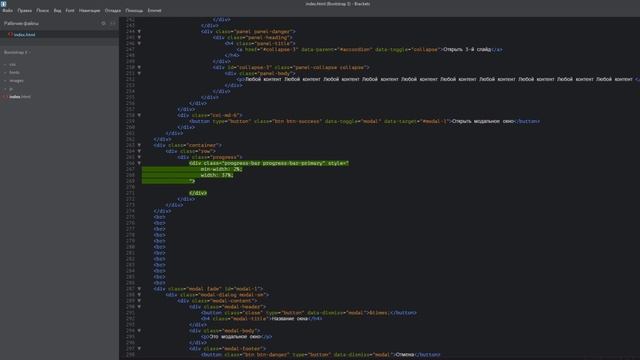Click the "Название окна" modal-title line
This screenshot has height=360, width=640.
tap(261, 319)
